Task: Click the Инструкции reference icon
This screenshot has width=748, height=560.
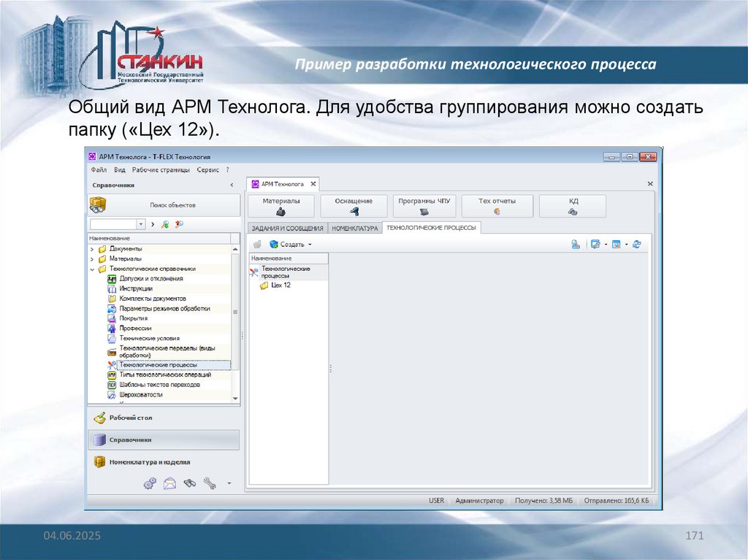Action: point(112,288)
